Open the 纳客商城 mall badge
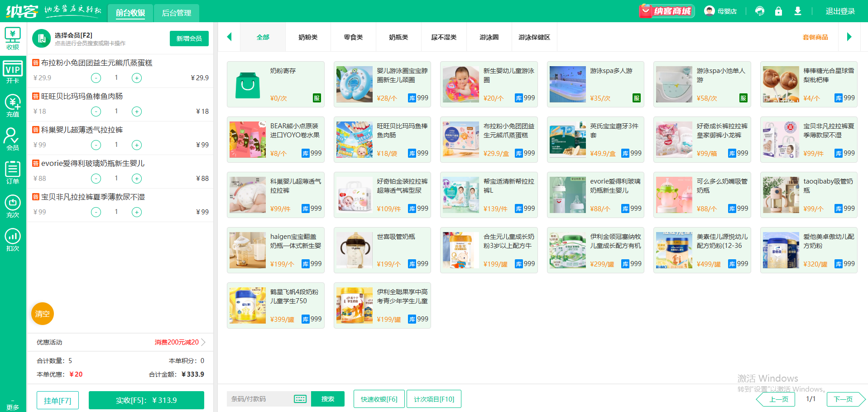Viewport: 868px width, 412px height. tap(667, 11)
